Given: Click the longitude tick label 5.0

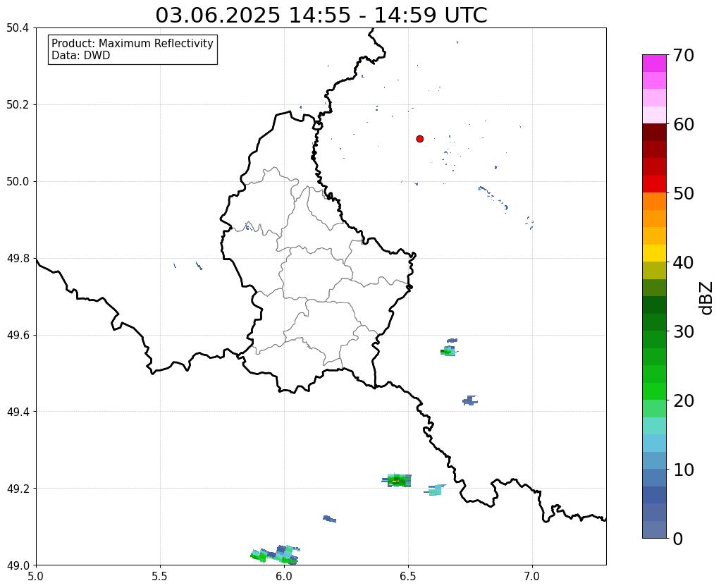Looking at the screenshot, I should click(36, 576).
